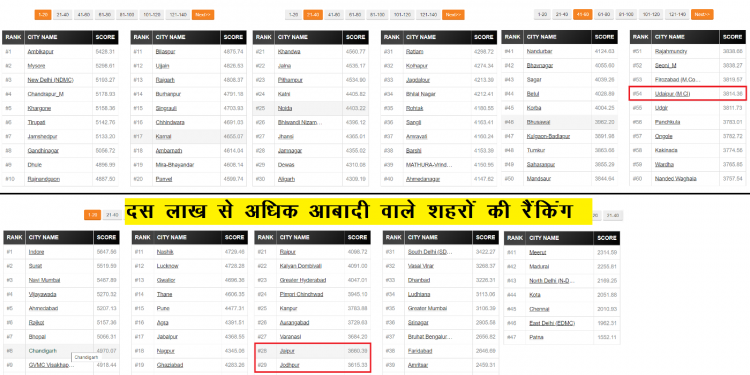Image resolution: width=750 pixels, height=375 pixels.
Task: Click the Kalyan Dombivali link
Action: [300, 266]
